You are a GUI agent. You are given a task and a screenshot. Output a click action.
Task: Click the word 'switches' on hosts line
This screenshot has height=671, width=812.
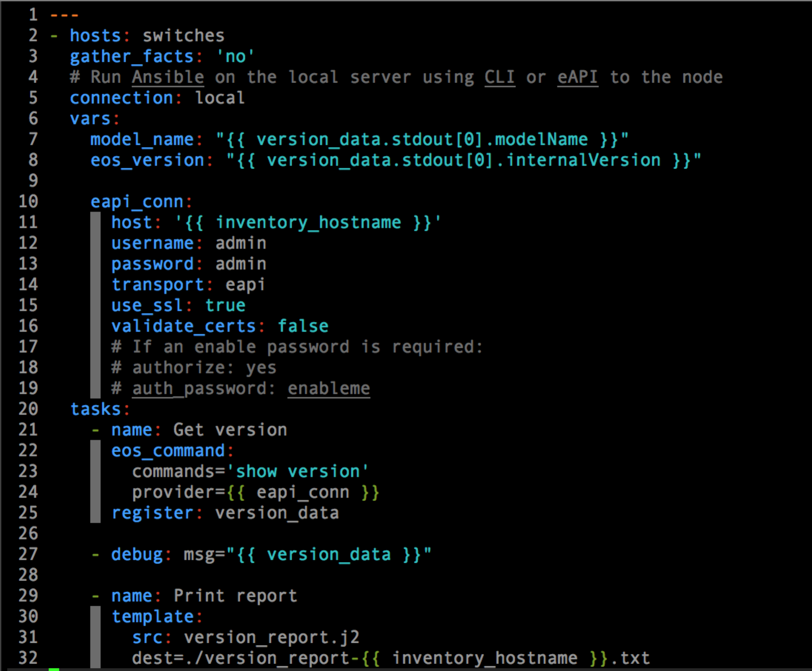pyautogui.click(x=183, y=36)
